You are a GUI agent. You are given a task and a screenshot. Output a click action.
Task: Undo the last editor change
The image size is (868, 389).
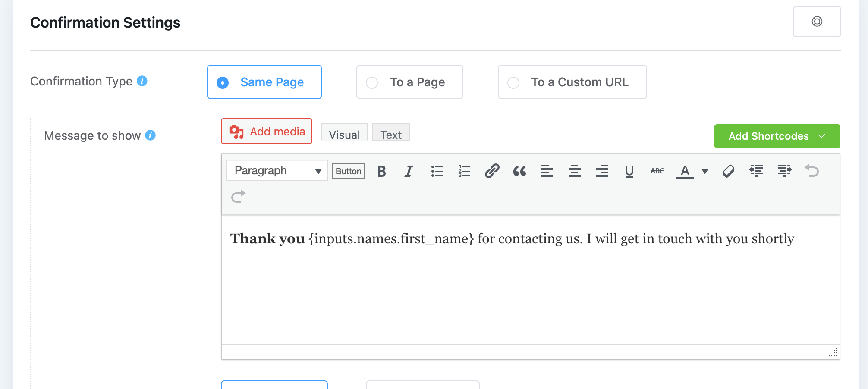pyautogui.click(x=811, y=171)
